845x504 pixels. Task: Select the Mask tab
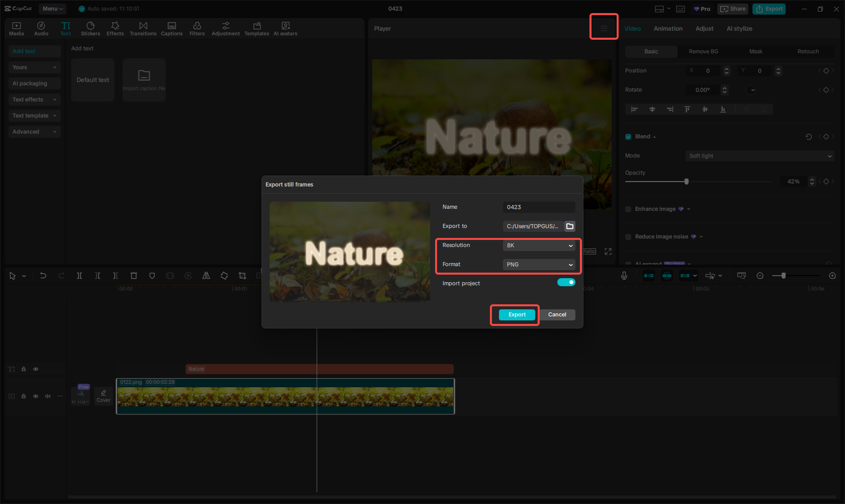(755, 52)
